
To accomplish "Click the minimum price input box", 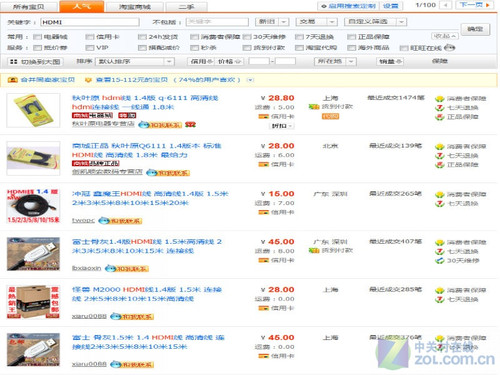I will click(259, 61).
